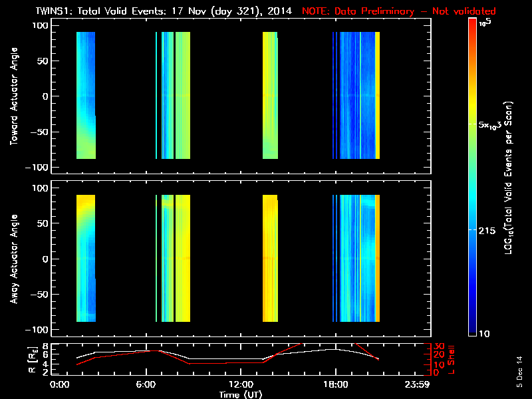The image size is (532, 399).
Task: Click the 'Toward Actuator Angle' axis label
Action: tap(14, 96)
